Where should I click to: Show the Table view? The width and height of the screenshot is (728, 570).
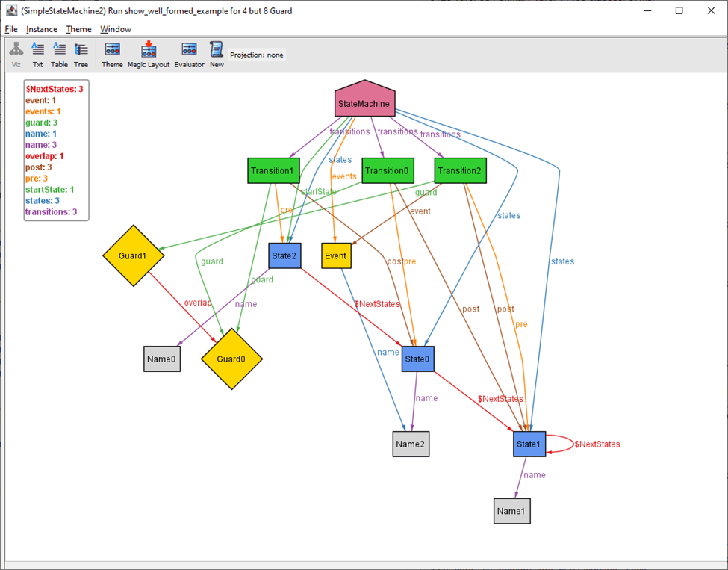pos(59,55)
